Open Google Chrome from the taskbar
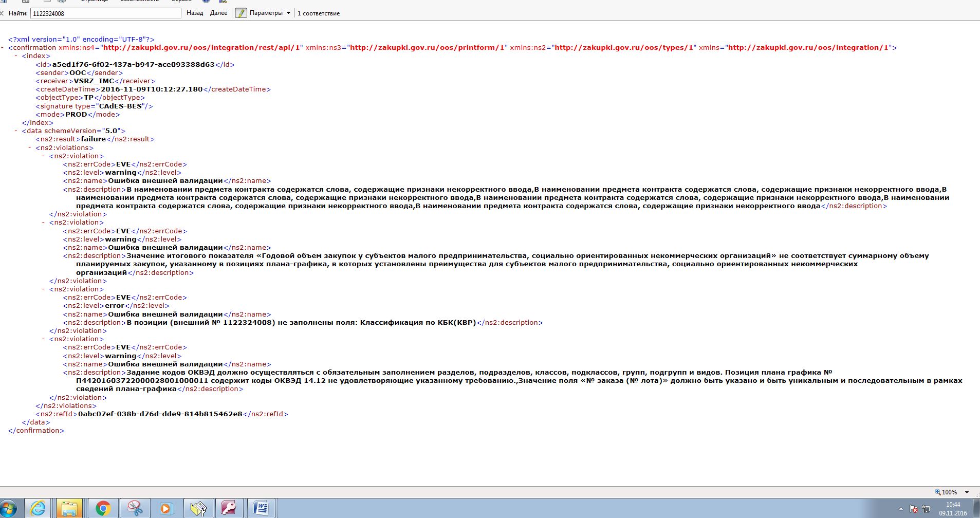This screenshot has width=980, height=518. point(103,509)
